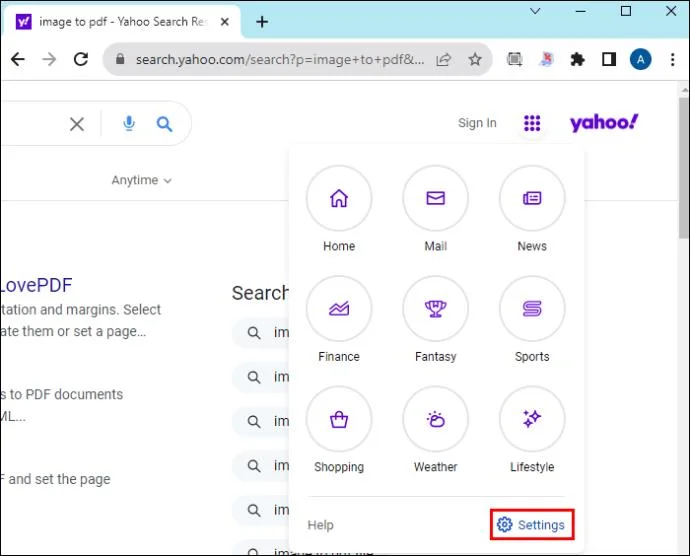Reload the page

pos(81,59)
